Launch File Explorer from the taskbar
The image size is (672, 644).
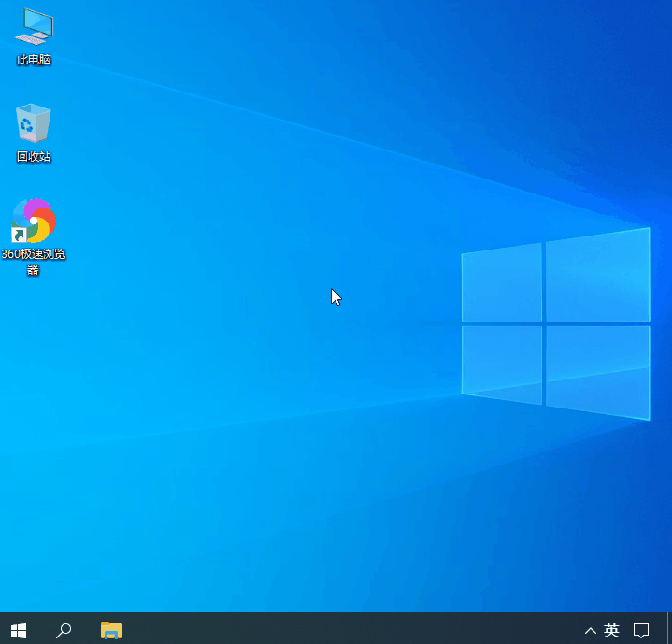pyautogui.click(x=111, y=629)
